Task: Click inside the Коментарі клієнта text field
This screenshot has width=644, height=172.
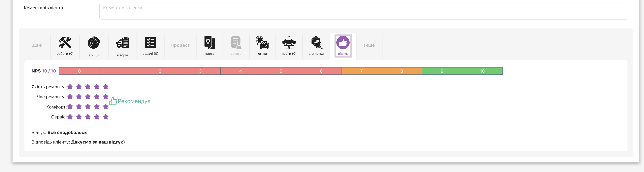Action: 363,11
